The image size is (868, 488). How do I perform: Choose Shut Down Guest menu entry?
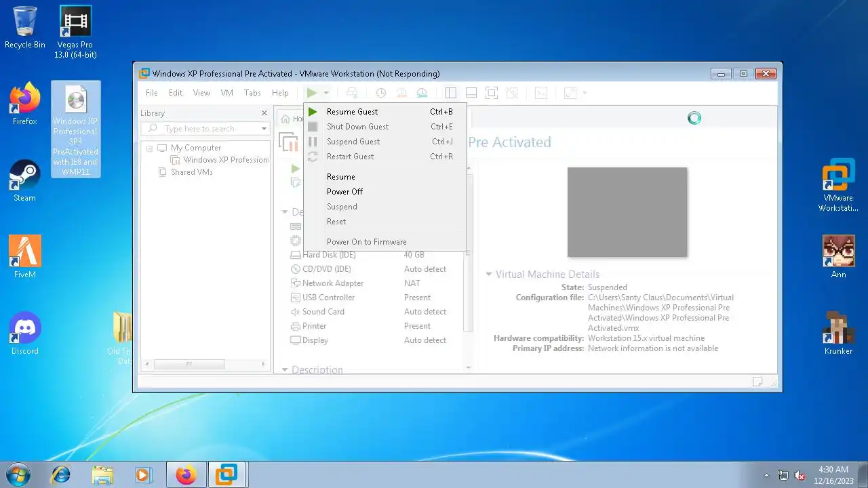(x=384, y=127)
